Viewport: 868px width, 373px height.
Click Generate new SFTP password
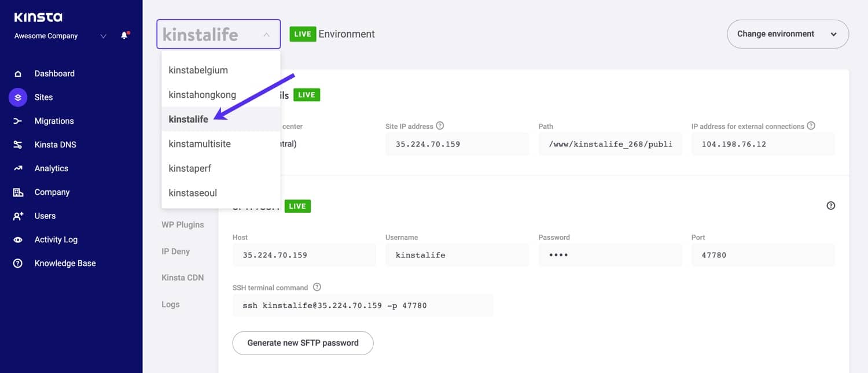tap(303, 342)
